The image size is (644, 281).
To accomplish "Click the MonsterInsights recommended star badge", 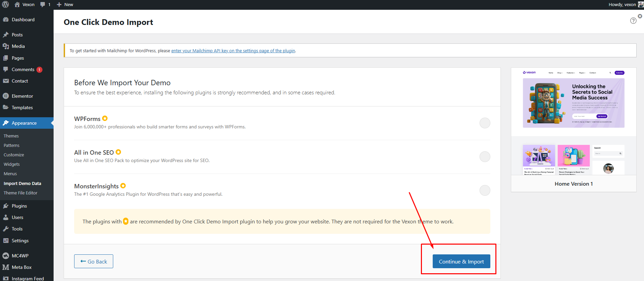I will coord(123,186).
